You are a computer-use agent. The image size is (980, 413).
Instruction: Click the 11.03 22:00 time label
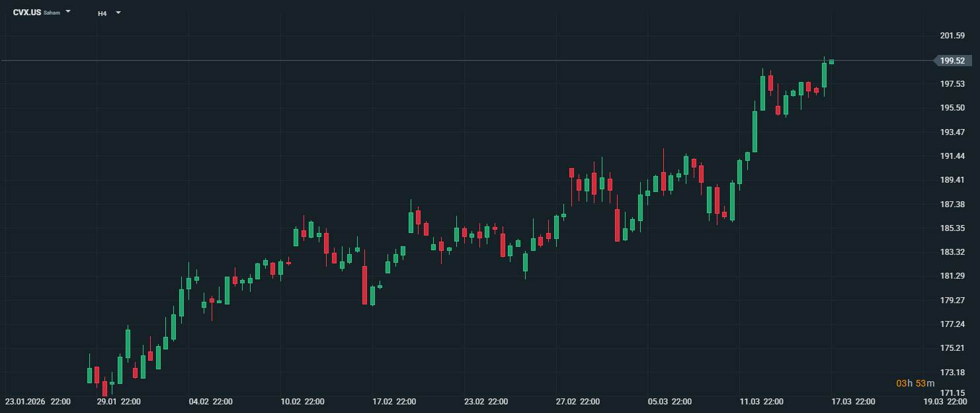click(x=762, y=402)
